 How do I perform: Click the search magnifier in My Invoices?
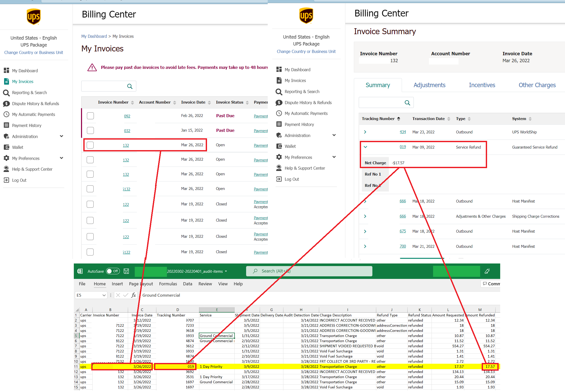pos(130,86)
